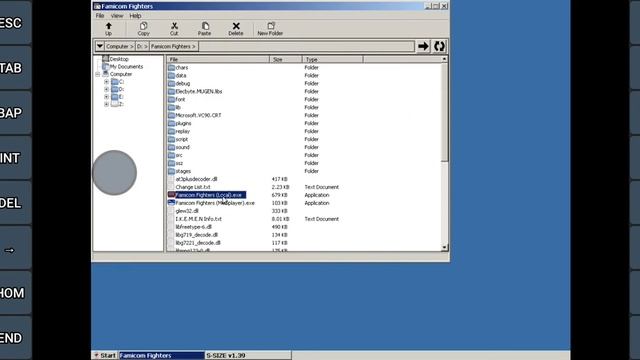The height and width of the screenshot is (360, 640).
Task: Select the Microsoft.VC90.CRT folder icon
Action: click(x=171, y=116)
